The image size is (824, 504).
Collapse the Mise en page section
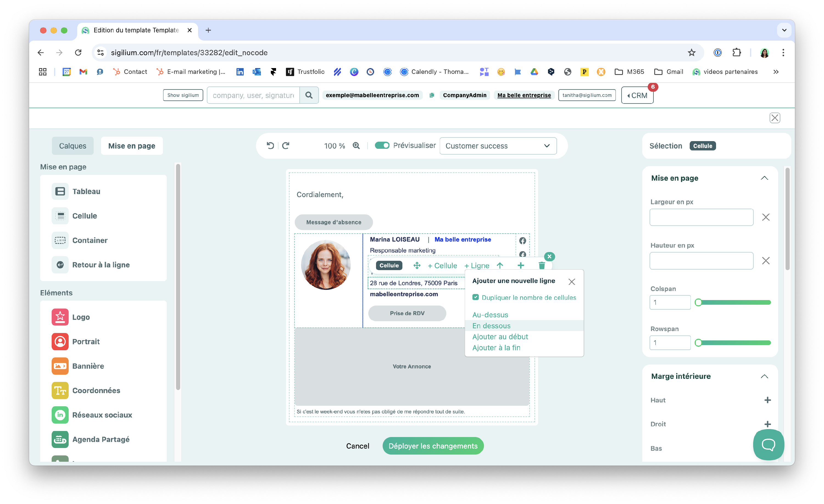tap(764, 178)
